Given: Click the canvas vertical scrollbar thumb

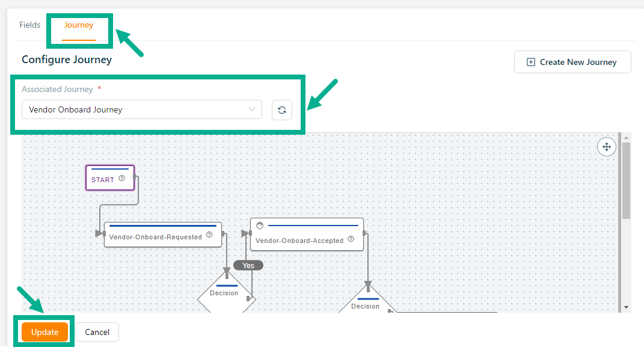Looking at the screenshot, I should point(626,180).
